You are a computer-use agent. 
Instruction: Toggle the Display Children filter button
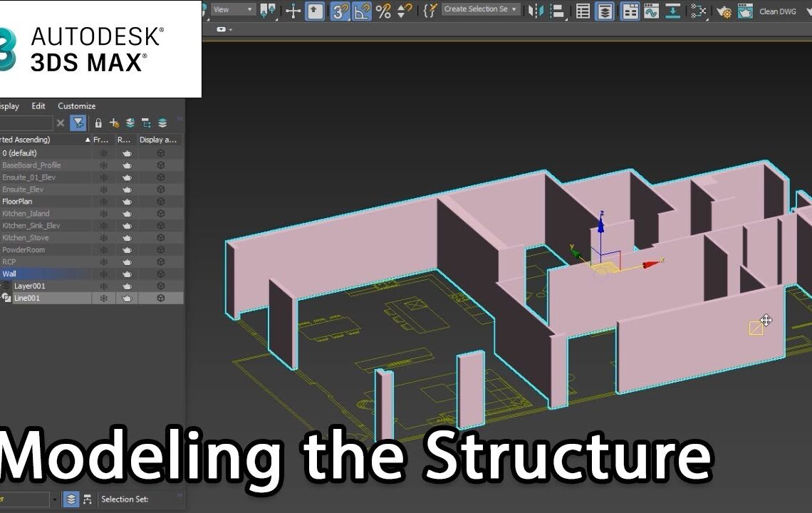(x=147, y=123)
